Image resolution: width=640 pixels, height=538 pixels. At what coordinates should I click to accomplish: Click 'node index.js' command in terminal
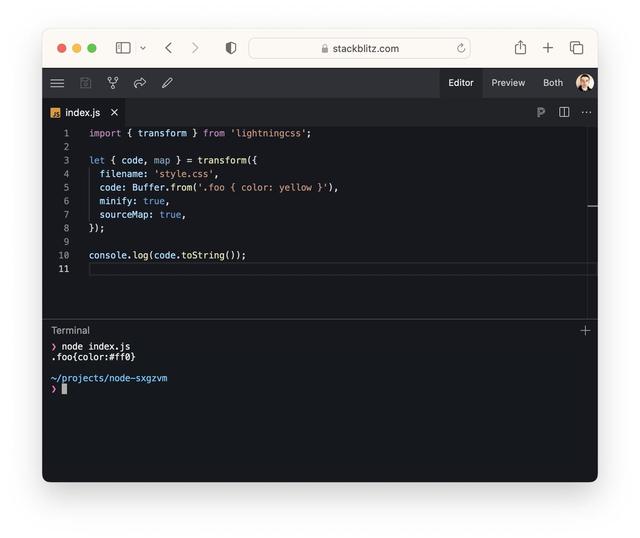(96, 347)
